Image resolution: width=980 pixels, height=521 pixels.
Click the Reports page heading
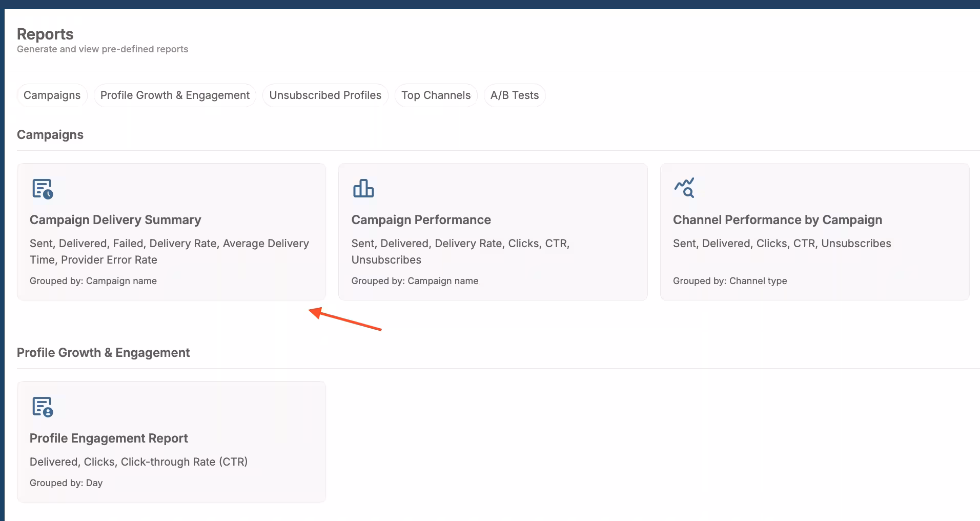click(x=45, y=34)
